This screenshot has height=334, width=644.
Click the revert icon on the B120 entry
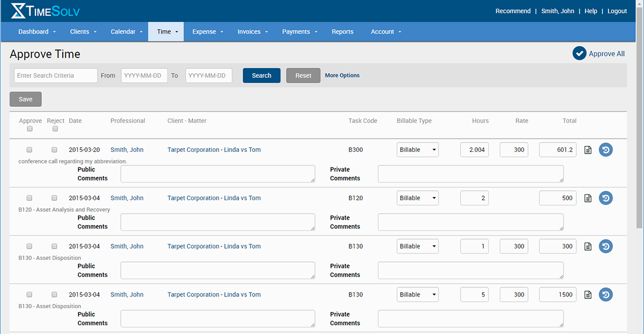[x=606, y=198]
